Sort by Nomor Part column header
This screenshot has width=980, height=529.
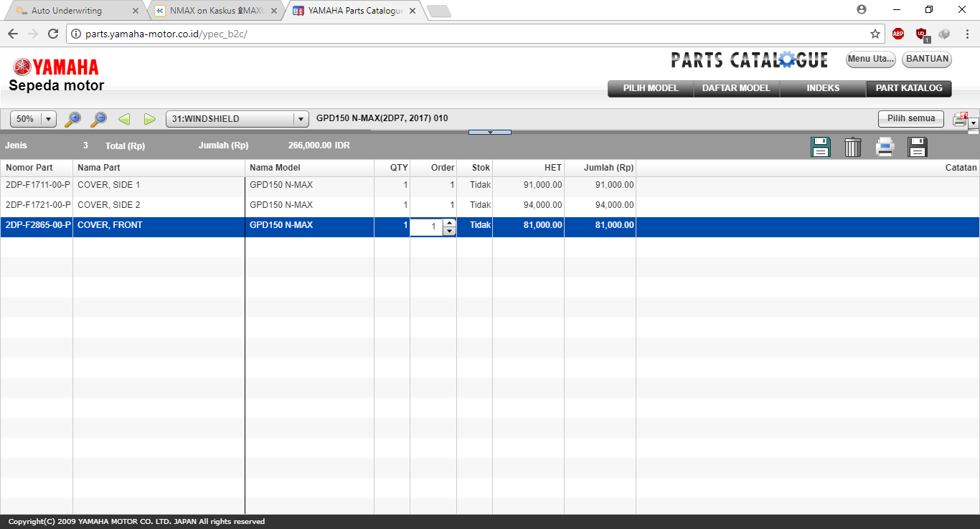[37, 168]
